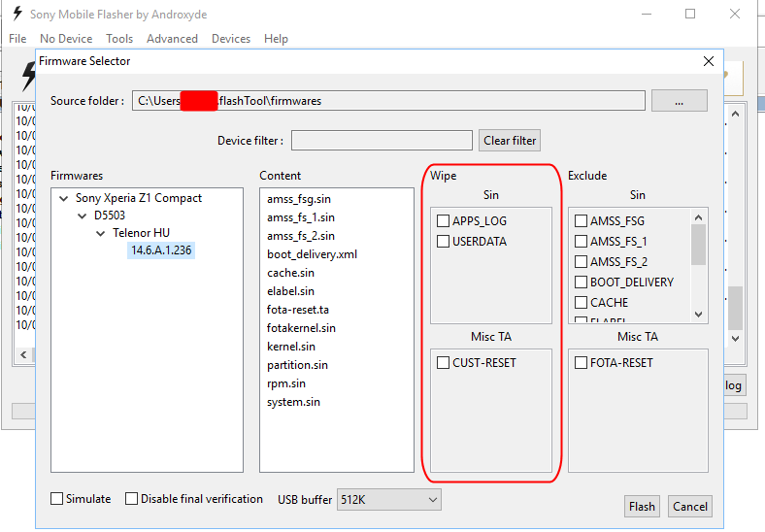Click the Clear filter button
Viewport: 765px width, 532px height.
tap(510, 141)
